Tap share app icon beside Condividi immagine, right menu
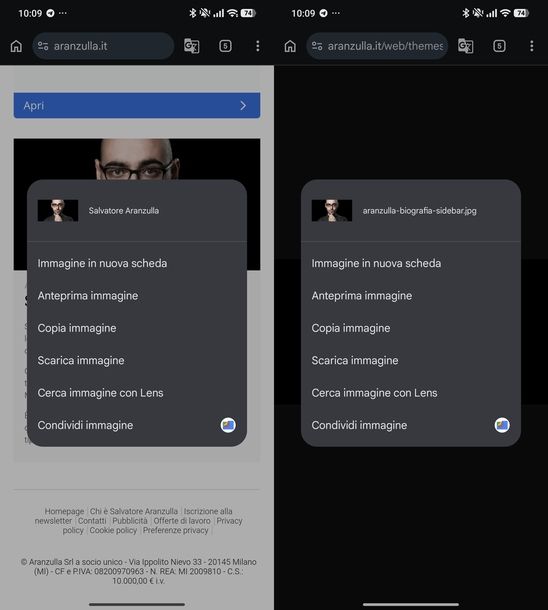Screen dimensions: 548x610 point(502,425)
